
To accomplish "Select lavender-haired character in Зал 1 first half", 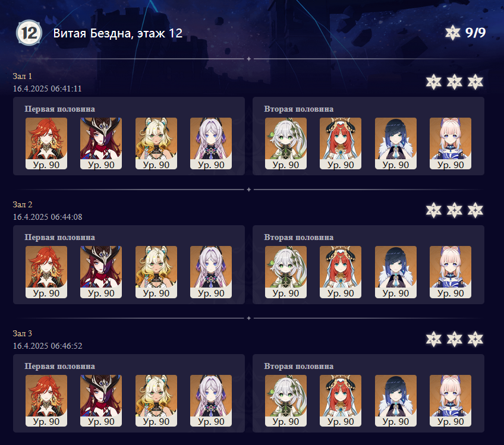I will tap(211, 143).
